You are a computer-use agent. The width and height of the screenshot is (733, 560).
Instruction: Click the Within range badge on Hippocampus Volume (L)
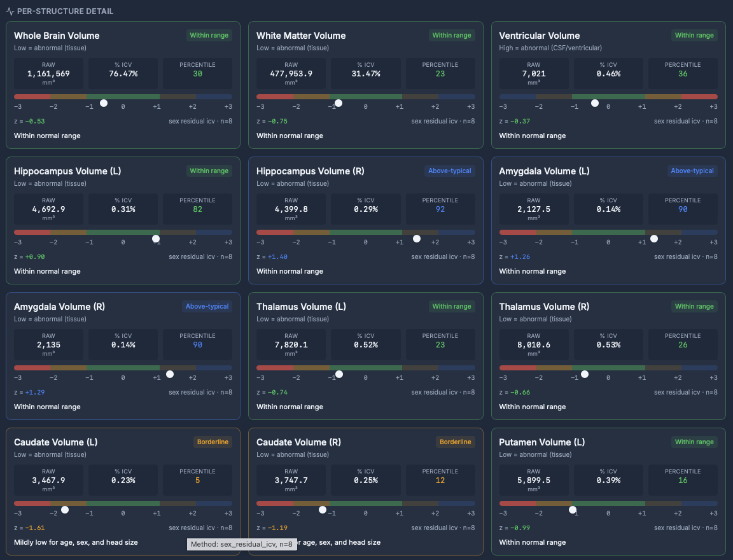click(x=209, y=171)
